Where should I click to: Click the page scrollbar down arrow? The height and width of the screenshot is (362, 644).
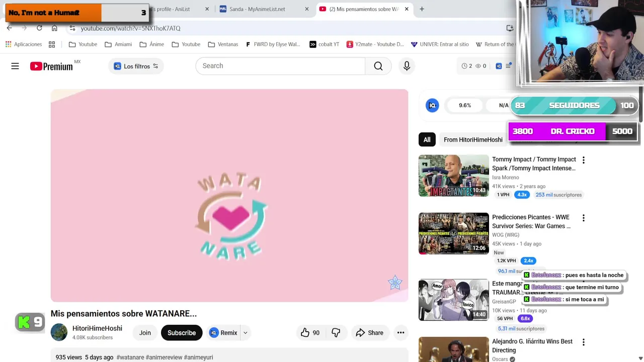pos(640,358)
